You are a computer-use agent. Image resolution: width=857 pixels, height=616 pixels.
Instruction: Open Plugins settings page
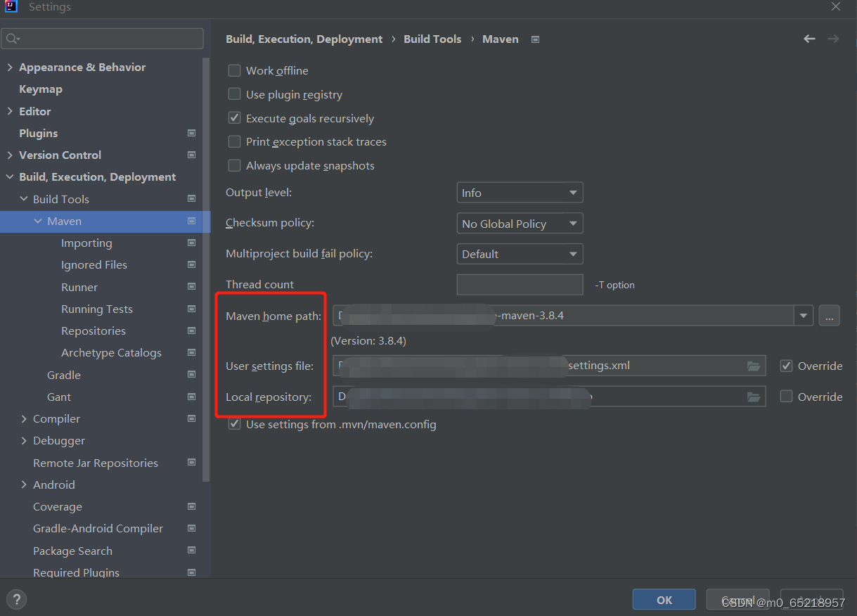point(39,133)
